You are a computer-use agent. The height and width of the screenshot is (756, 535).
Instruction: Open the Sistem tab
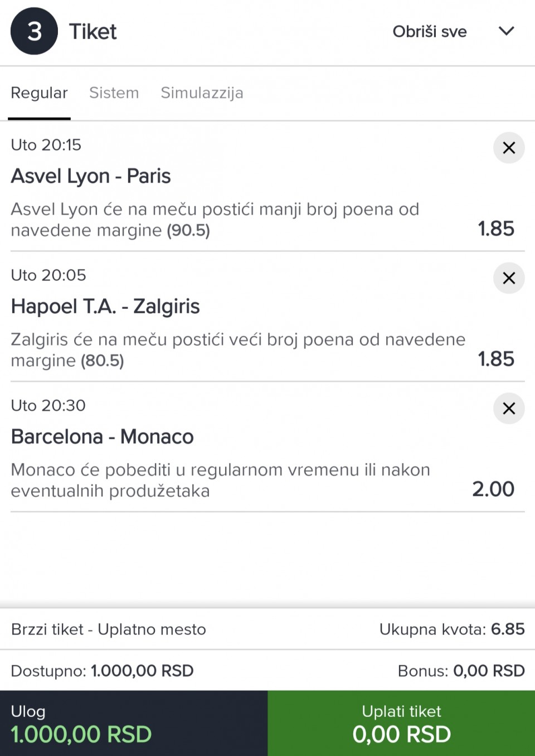[x=114, y=93]
